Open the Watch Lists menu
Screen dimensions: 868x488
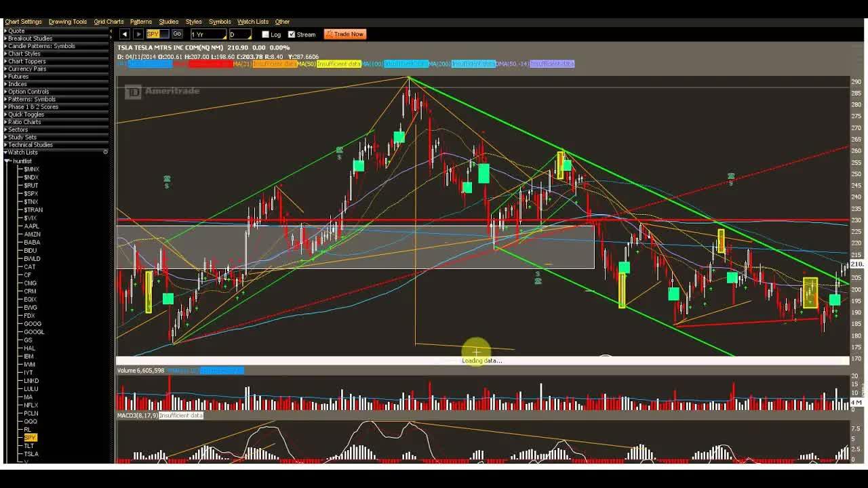pyautogui.click(x=253, y=22)
